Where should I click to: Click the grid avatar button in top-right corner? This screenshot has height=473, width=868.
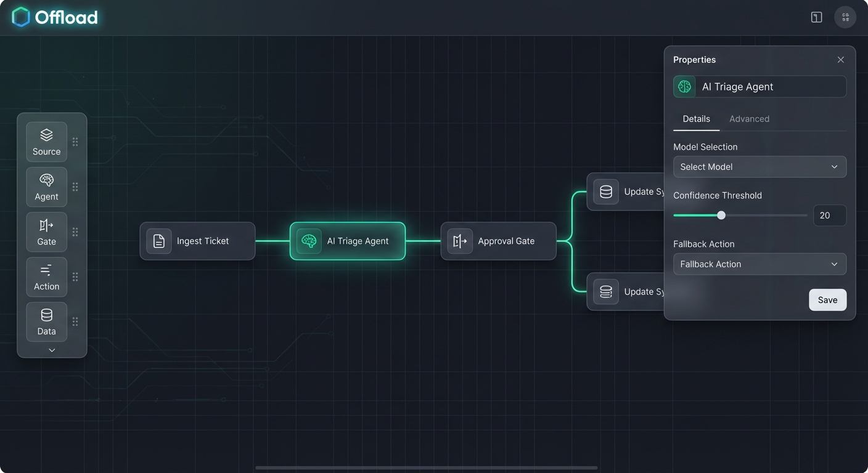[x=845, y=17]
